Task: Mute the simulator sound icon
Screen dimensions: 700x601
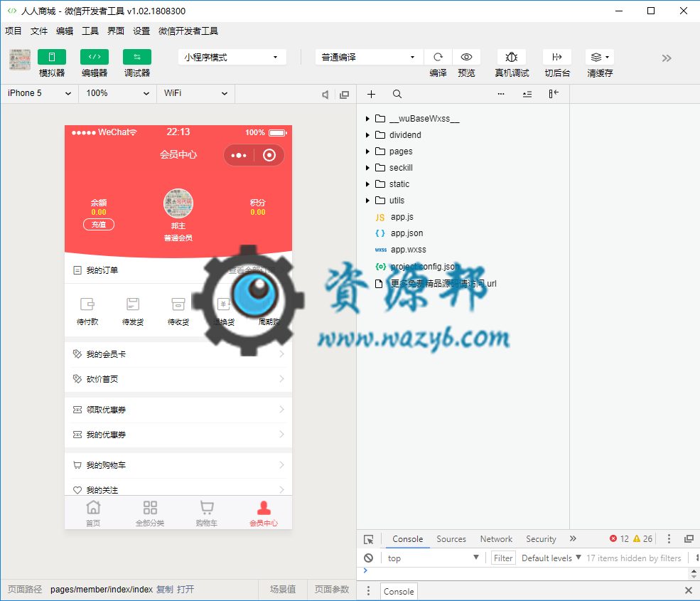Action: click(325, 95)
